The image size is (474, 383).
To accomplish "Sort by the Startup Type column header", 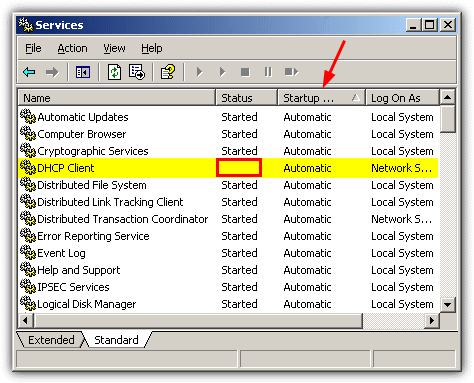I will (x=322, y=98).
